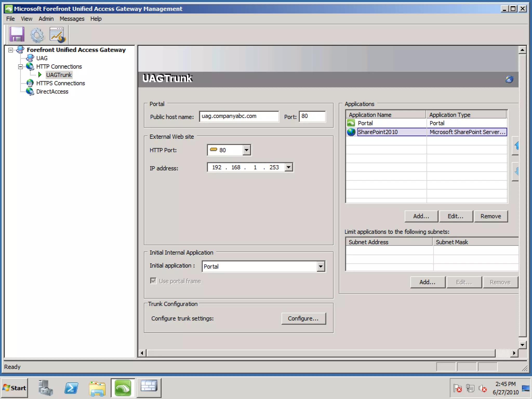Toggle the Use portal frame checkbox
This screenshot has width=532, height=399.
pos(154,281)
